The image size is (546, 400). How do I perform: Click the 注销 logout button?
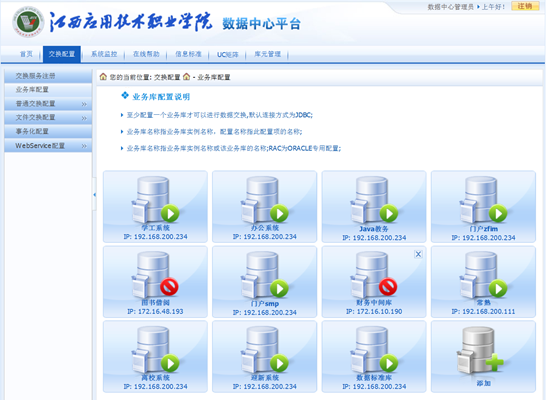pyautogui.click(x=525, y=6)
